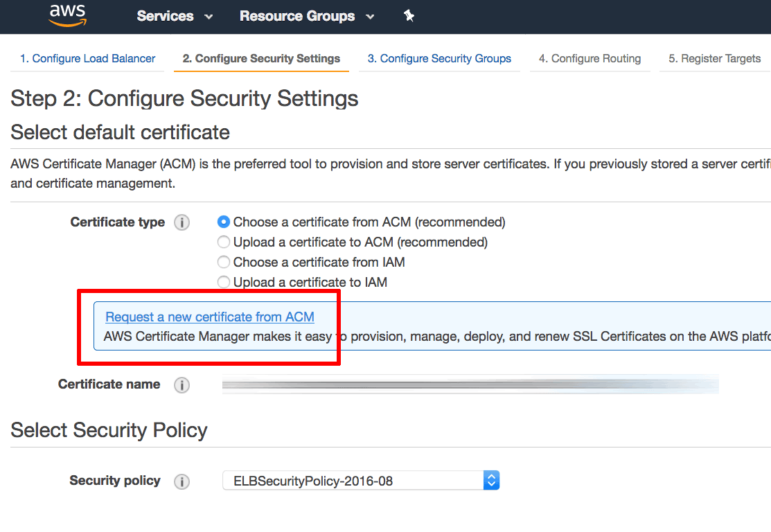Image resolution: width=771 pixels, height=532 pixels.
Task: Click the Step 2: Configure Security Settings heading
Action: 184,98
